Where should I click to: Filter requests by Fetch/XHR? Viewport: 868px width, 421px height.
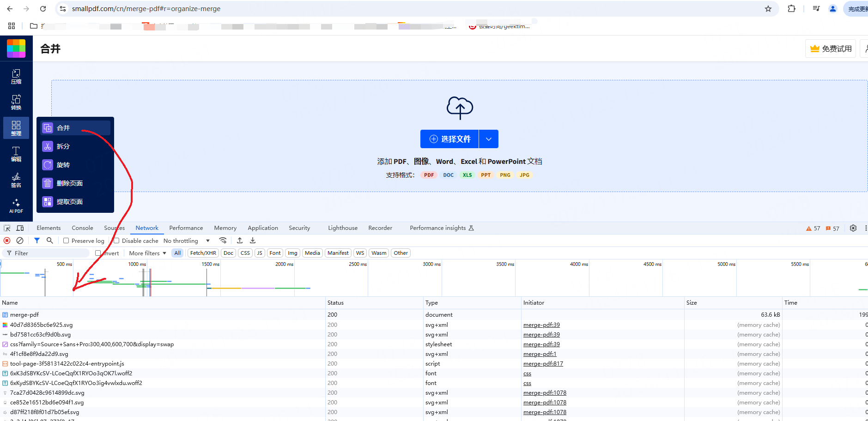(x=203, y=253)
